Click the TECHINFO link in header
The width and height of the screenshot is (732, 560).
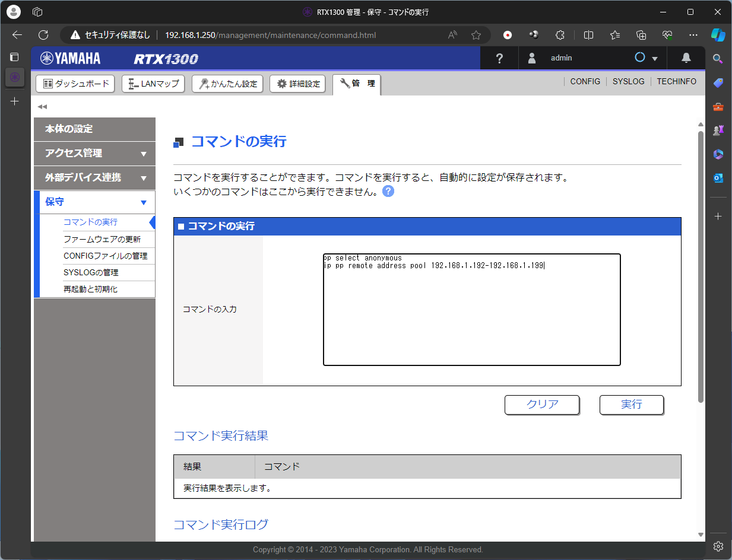coord(676,81)
